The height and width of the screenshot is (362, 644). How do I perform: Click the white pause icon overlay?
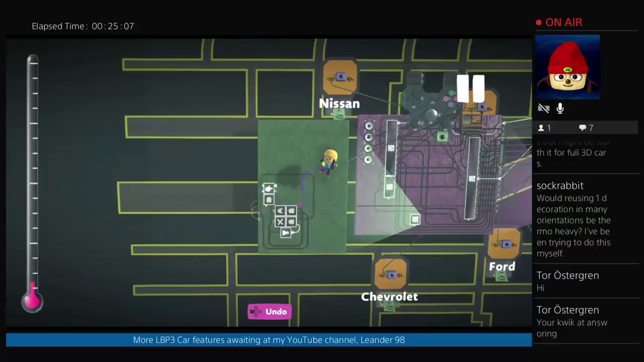tap(470, 89)
